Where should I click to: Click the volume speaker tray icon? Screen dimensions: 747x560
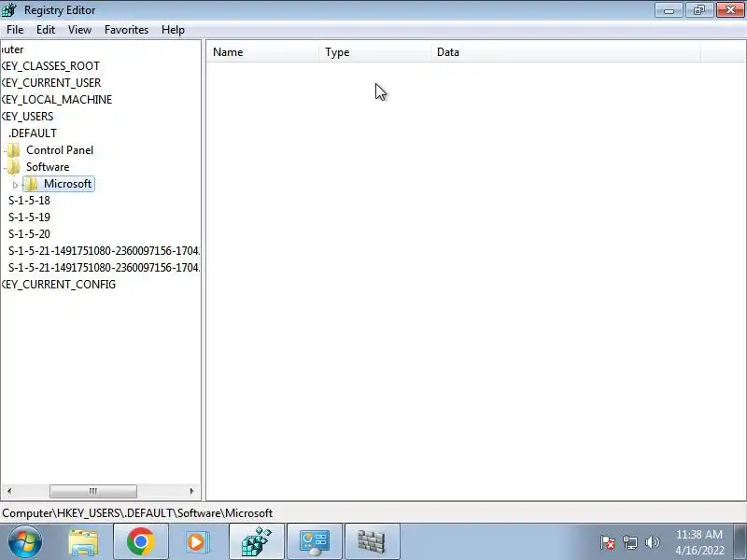coord(652,542)
